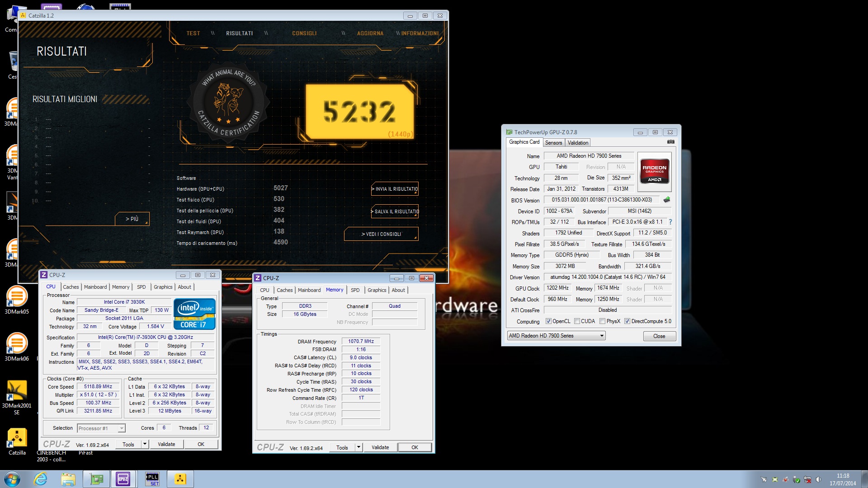Screen dimensions: 868x488
Task: Click Tools in the CPU tab CPU-Z window
Action: (x=128, y=444)
